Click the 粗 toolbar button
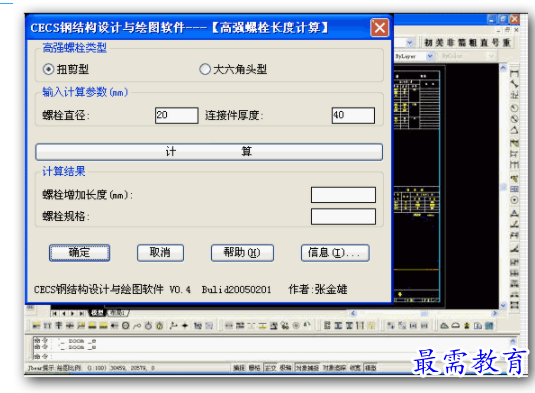This screenshot has height=393, width=535. pyautogui.click(x=473, y=43)
